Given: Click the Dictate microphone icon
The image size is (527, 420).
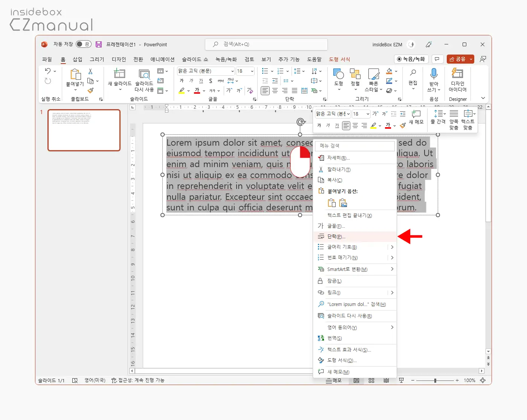Looking at the screenshot, I should coord(434,74).
